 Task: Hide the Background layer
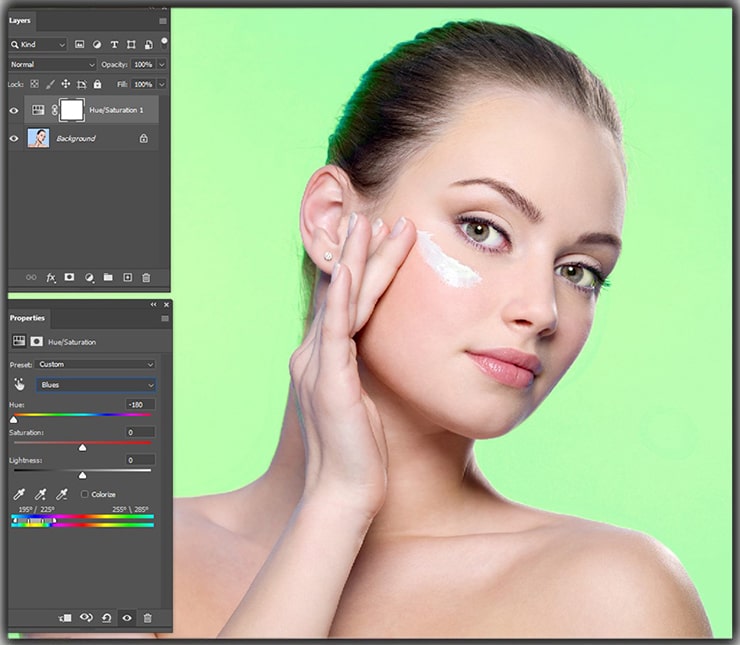[14, 138]
